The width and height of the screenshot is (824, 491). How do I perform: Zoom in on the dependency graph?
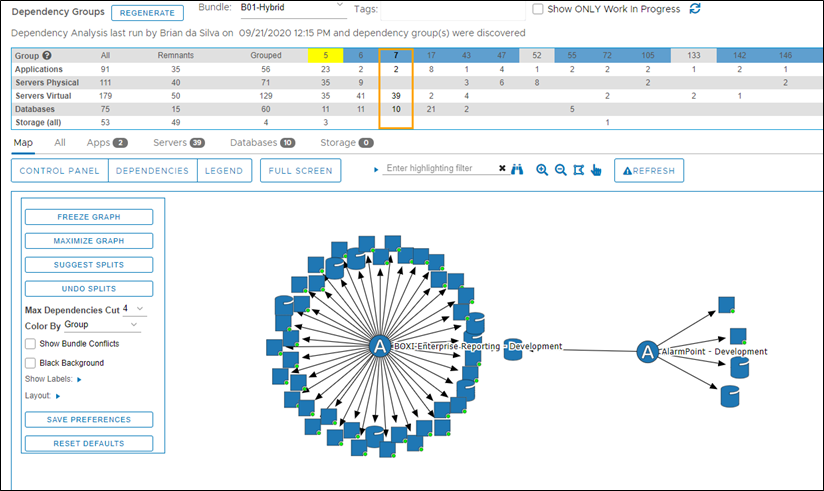pos(542,170)
